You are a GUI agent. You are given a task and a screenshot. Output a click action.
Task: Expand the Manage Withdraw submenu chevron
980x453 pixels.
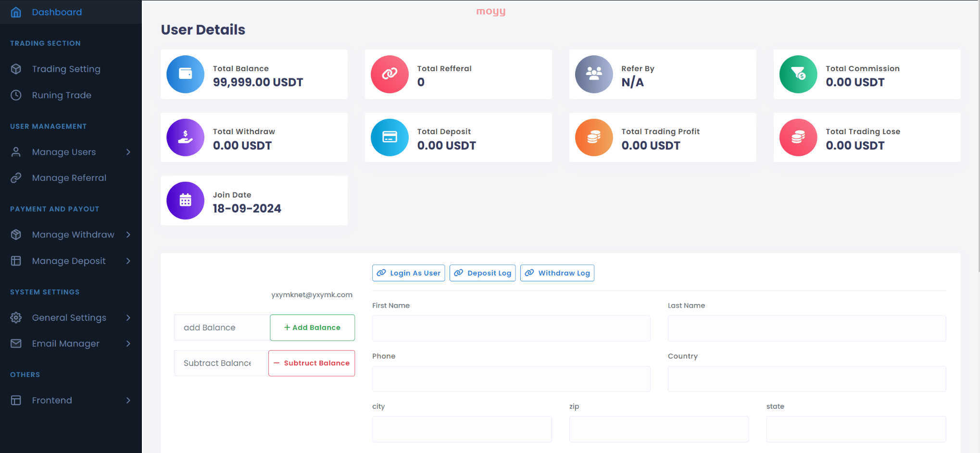128,235
